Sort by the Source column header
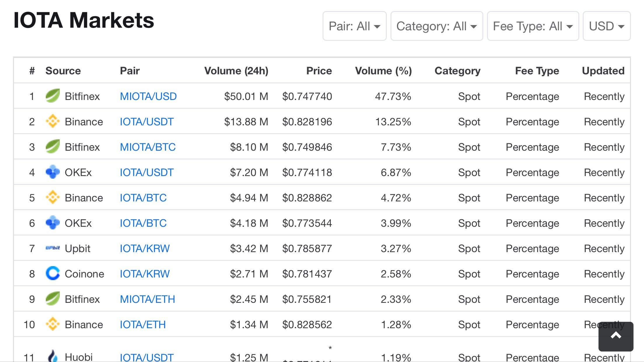 click(63, 71)
